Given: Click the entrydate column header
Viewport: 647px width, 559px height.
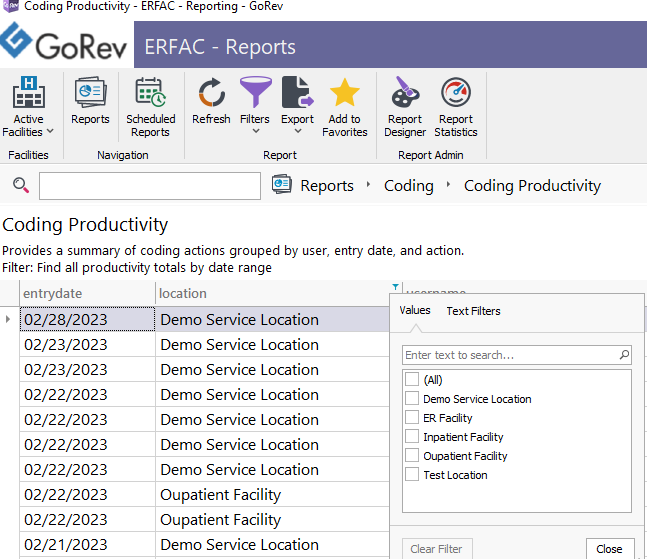Looking at the screenshot, I should [87, 294].
